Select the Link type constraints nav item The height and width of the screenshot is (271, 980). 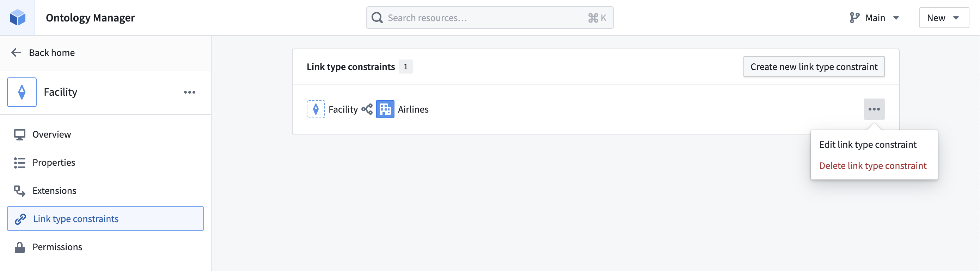[x=105, y=219]
